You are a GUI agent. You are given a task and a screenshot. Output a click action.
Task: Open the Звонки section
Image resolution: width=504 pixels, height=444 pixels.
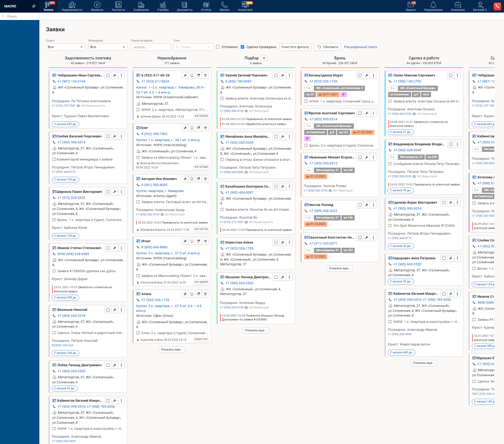pyautogui.click(x=224, y=6)
